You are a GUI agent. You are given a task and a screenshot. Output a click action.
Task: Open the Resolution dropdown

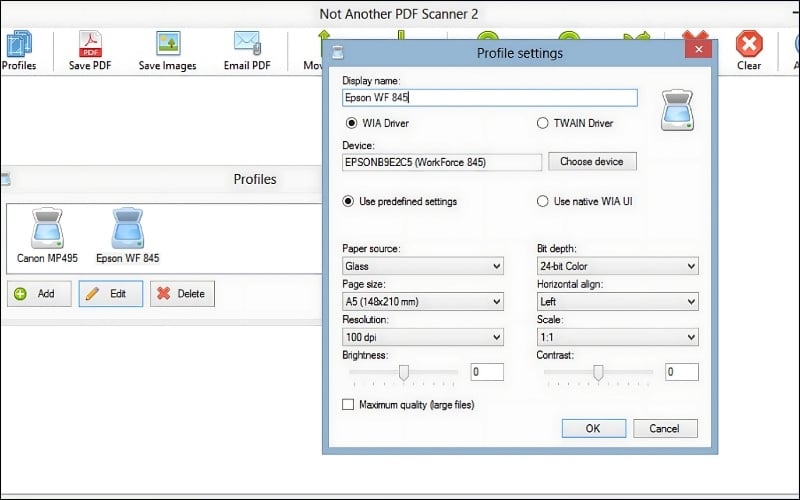click(x=422, y=337)
